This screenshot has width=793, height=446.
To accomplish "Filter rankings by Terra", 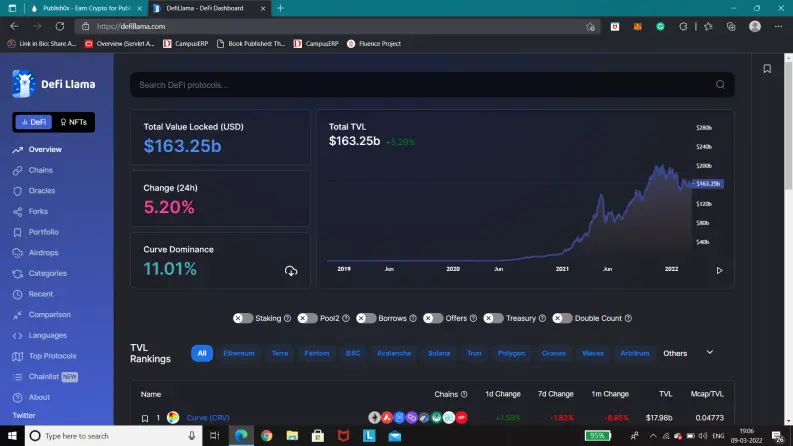I will 280,353.
